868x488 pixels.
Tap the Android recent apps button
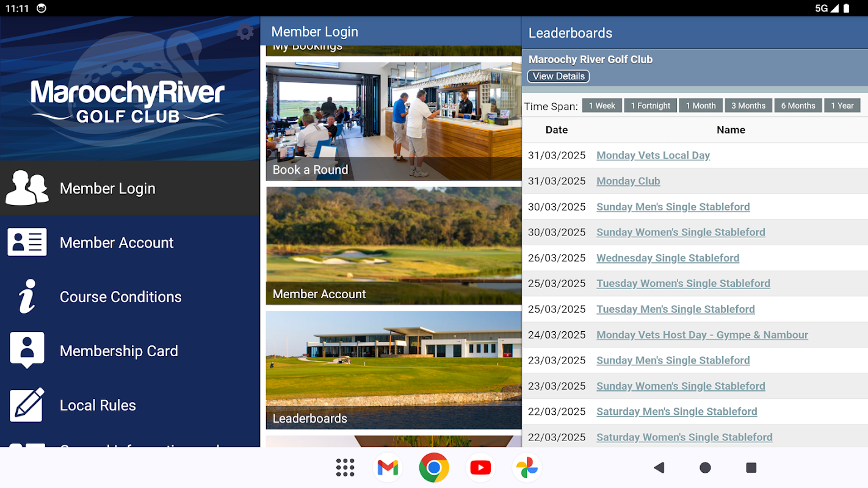pyautogui.click(x=751, y=468)
